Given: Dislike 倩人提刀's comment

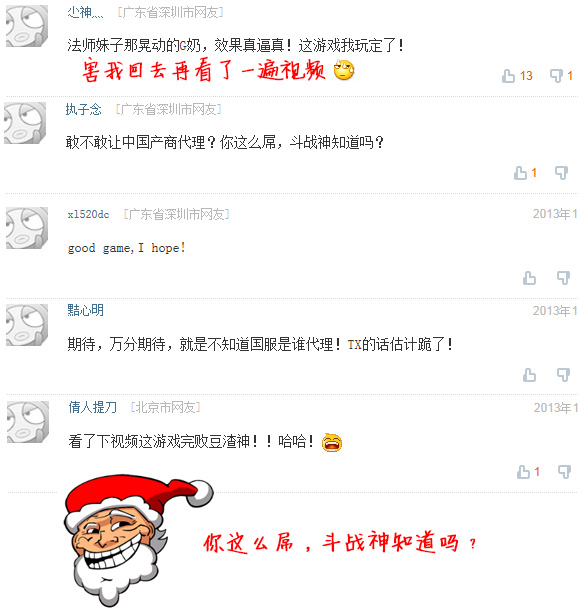Looking at the screenshot, I should (x=564, y=472).
